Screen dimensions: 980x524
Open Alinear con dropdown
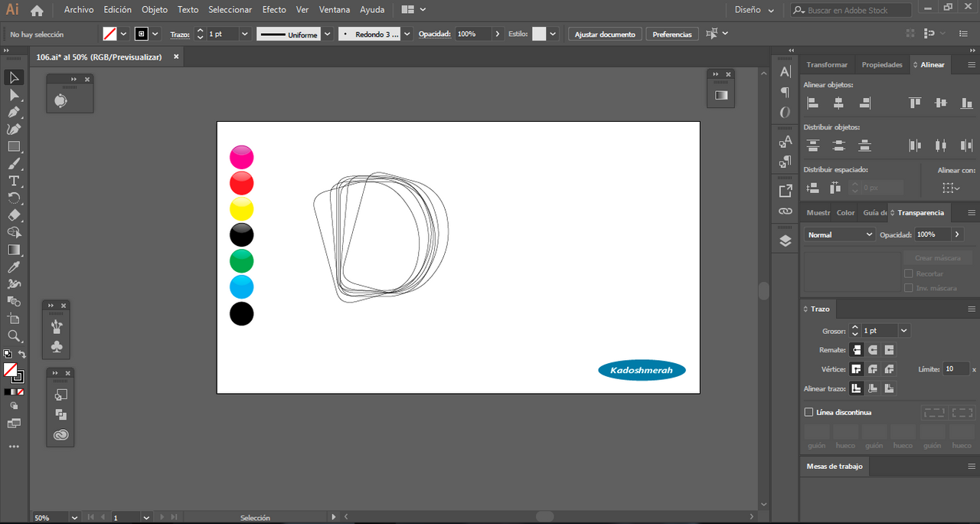pos(951,188)
